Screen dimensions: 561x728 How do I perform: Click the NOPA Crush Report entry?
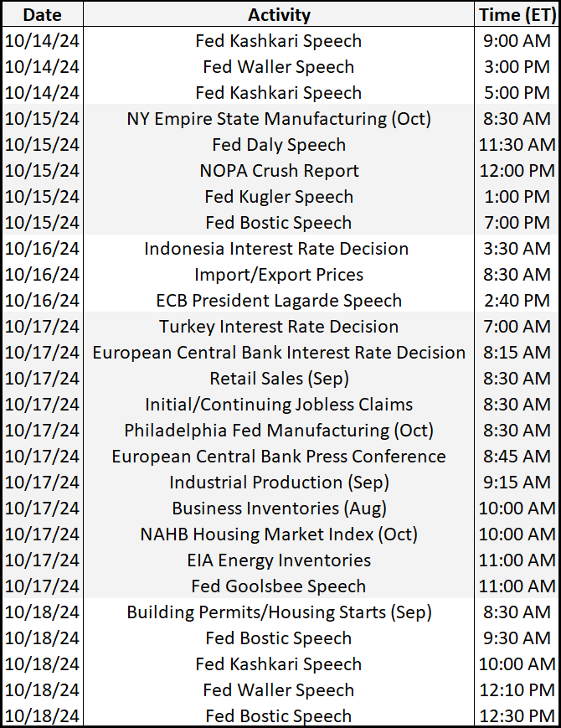click(x=279, y=171)
